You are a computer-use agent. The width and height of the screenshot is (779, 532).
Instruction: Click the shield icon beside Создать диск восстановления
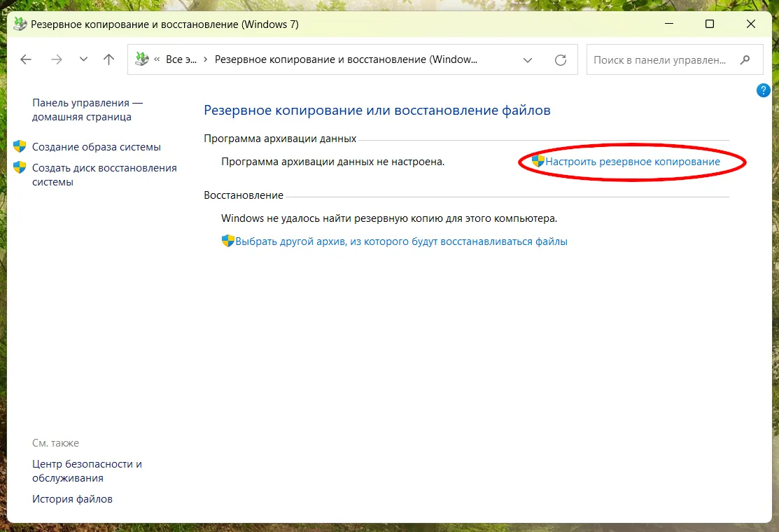tap(18, 167)
